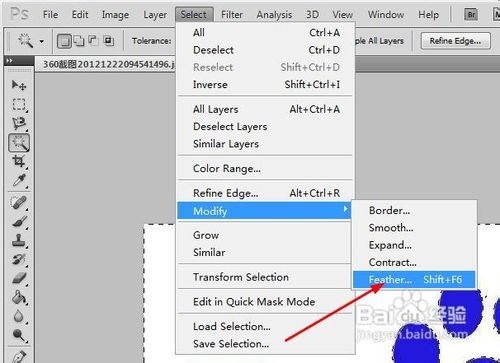Select the Magic Wand tool in toolbox
This screenshot has width=500, height=363.
pos(19,143)
